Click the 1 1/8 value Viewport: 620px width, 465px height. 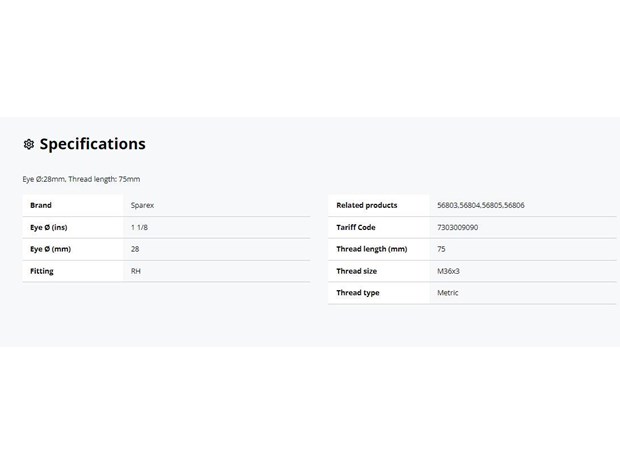click(x=139, y=227)
